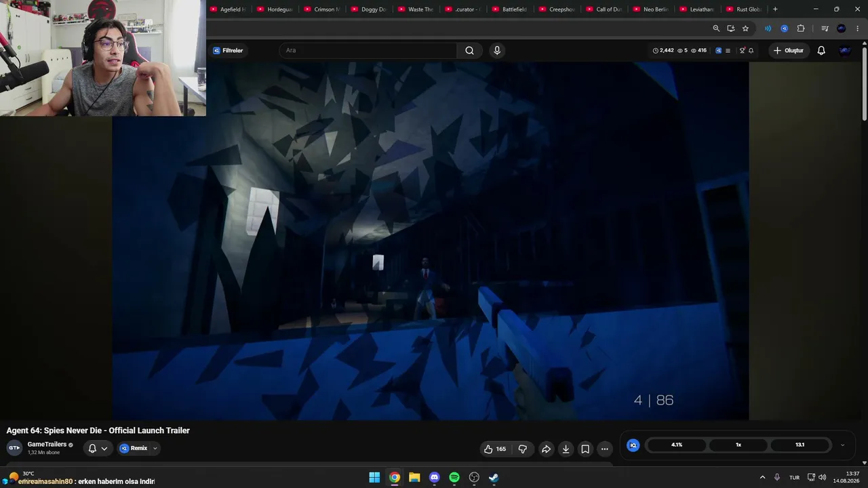Open the YouTube account avatar menu
The width and height of the screenshot is (868, 488).
point(845,50)
